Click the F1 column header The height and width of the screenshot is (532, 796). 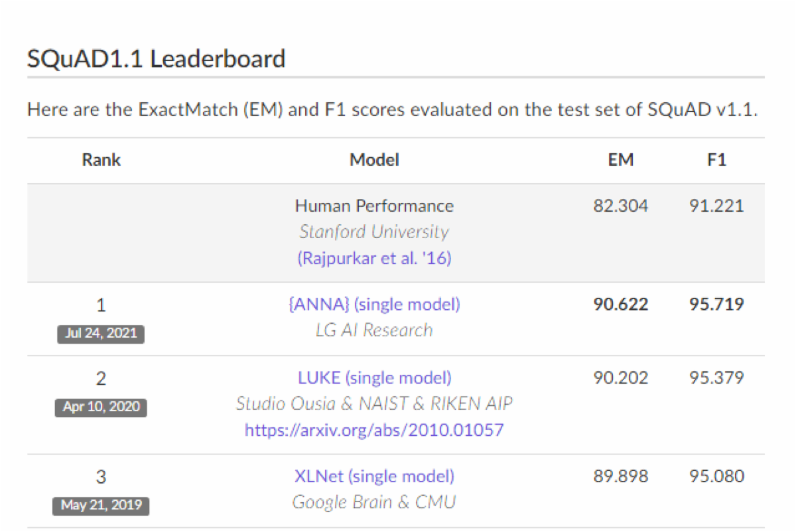[716, 160]
